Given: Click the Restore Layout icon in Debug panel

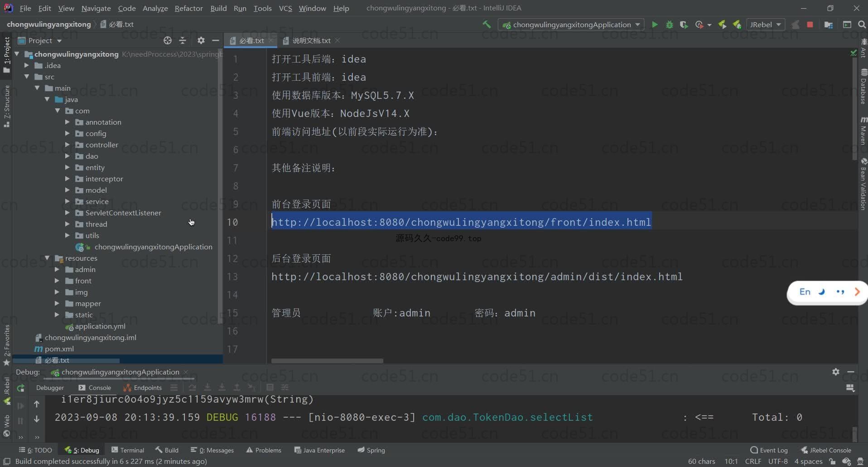Looking at the screenshot, I should (850, 388).
